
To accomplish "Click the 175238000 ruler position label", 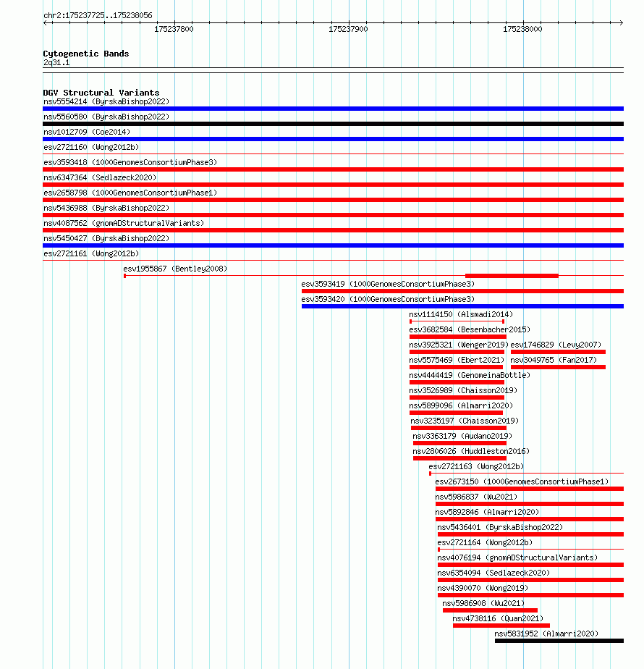I will 523,29.
